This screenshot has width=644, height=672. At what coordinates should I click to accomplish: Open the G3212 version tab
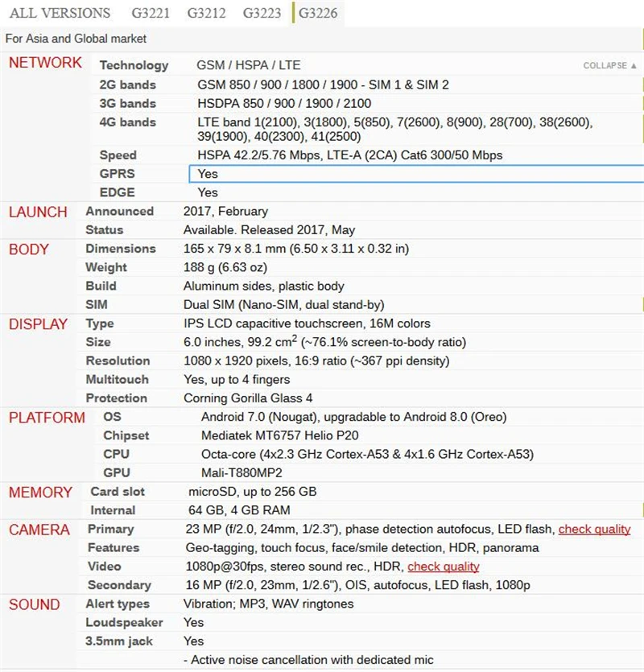(x=206, y=13)
